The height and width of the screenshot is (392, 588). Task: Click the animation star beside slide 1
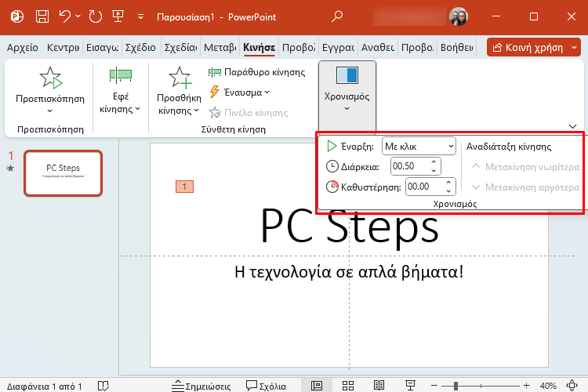(x=10, y=169)
